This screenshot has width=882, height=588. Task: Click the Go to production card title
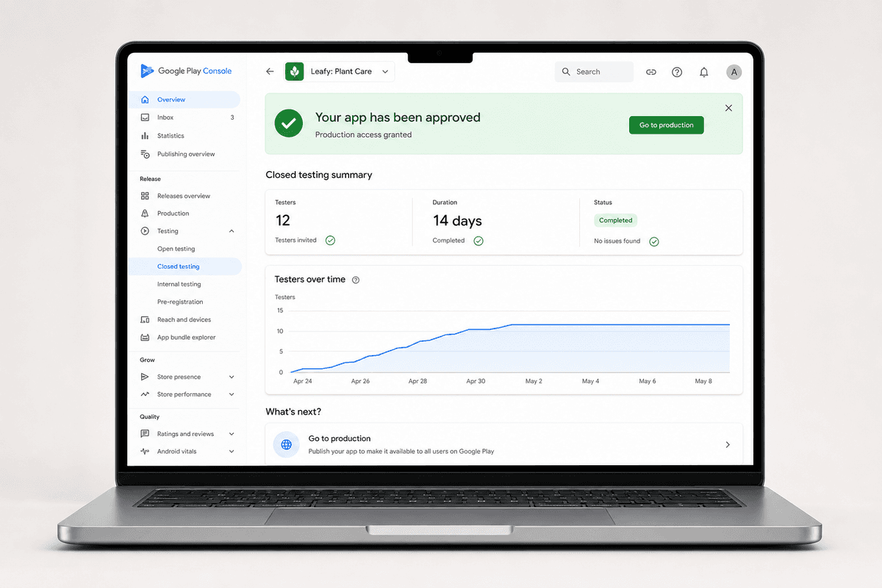point(339,439)
